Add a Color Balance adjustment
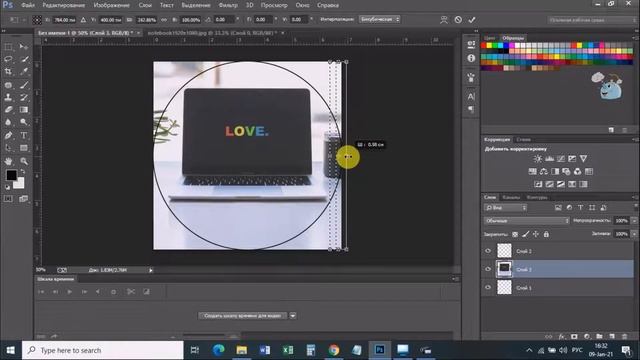640x360 pixels. (x=544, y=171)
